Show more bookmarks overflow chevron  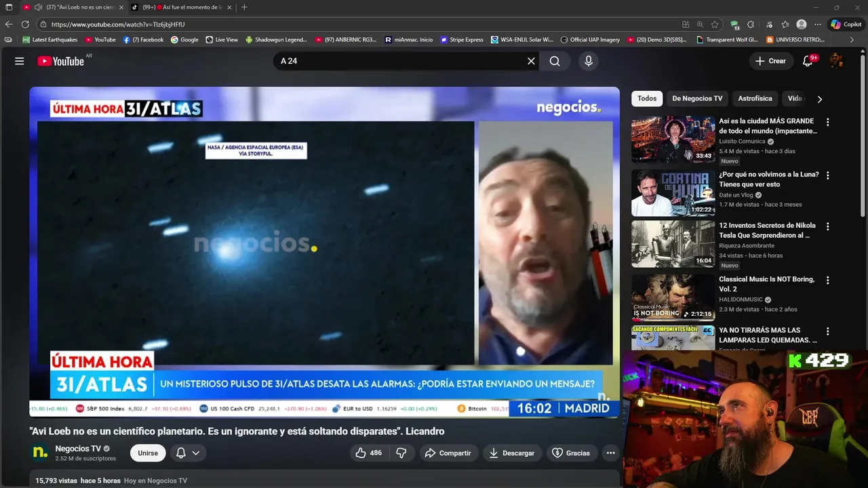pos(852,40)
